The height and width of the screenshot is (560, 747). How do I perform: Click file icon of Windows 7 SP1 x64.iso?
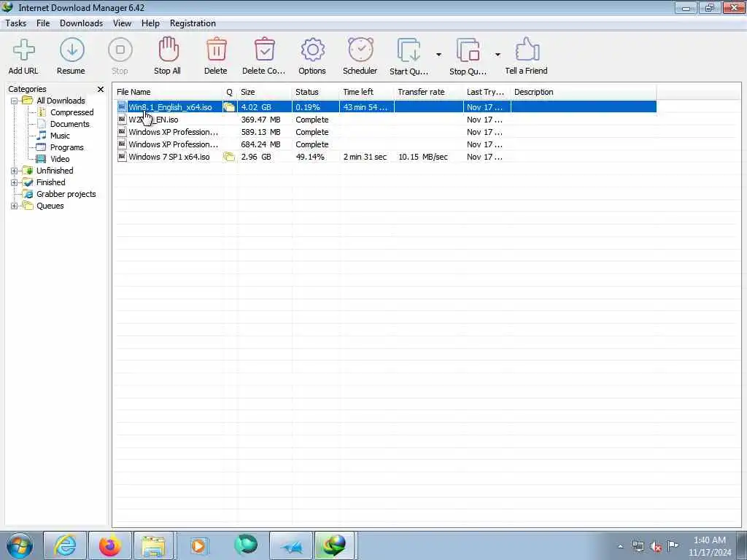point(122,157)
